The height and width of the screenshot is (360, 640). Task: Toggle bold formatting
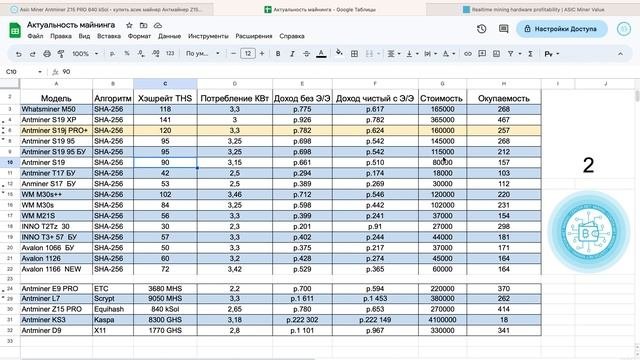coord(278,53)
